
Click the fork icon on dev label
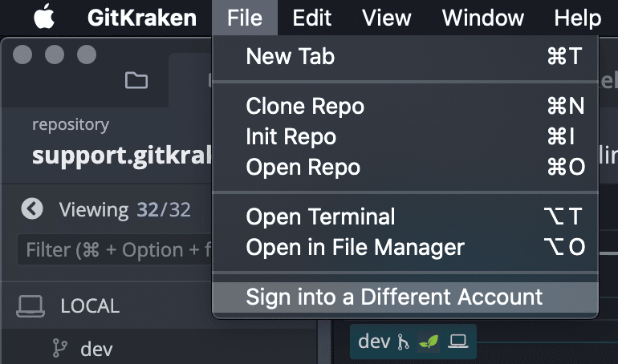403,342
